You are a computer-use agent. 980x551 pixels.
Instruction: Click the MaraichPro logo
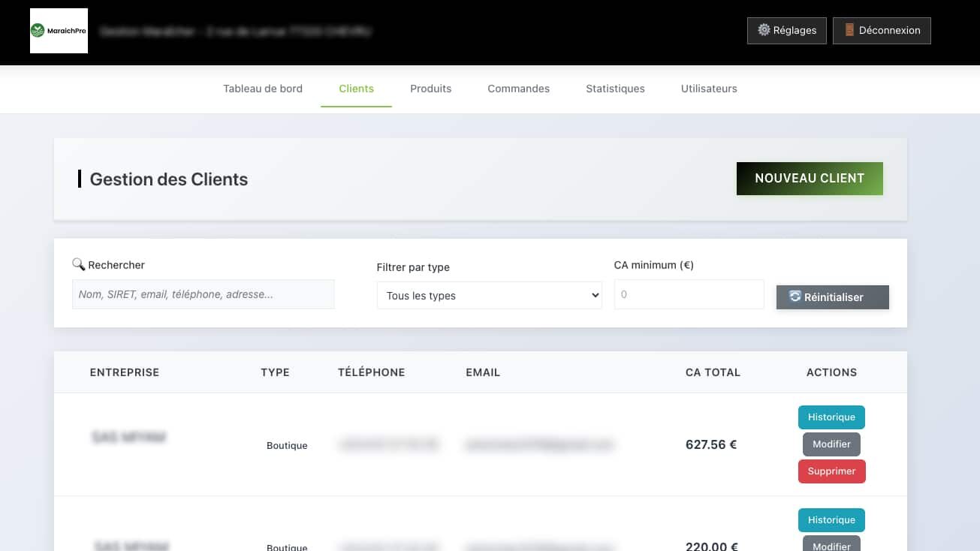pos(59,31)
